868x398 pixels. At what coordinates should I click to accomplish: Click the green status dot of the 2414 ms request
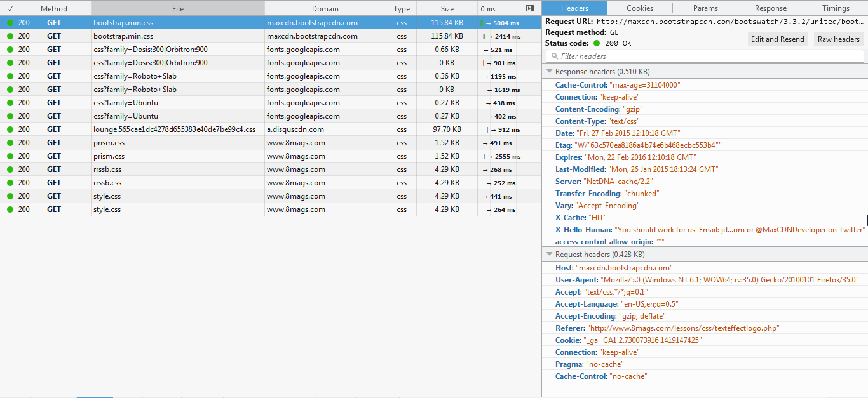(10, 36)
